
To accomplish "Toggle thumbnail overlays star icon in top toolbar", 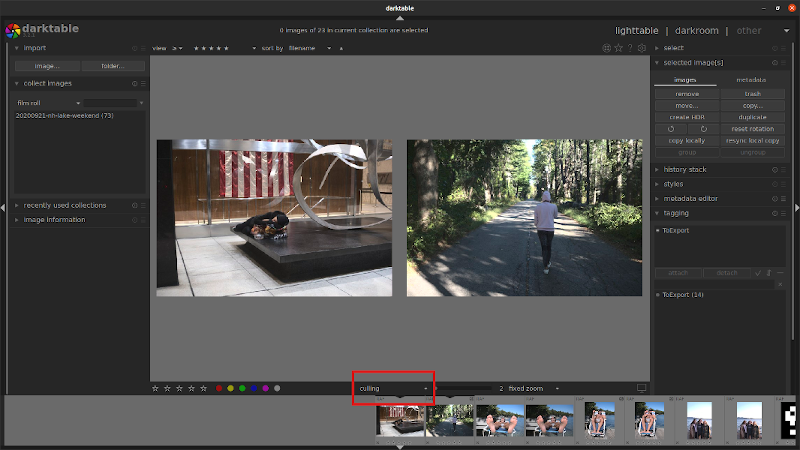I will coord(618,48).
